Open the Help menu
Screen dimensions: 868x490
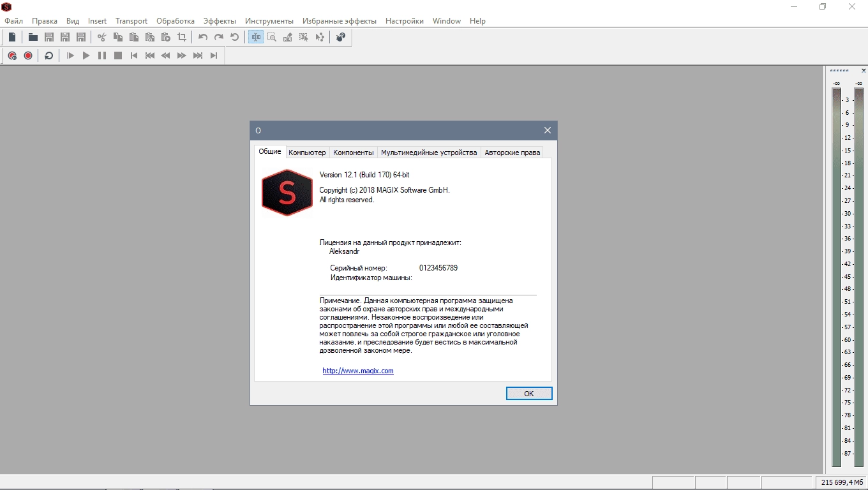coord(477,21)
